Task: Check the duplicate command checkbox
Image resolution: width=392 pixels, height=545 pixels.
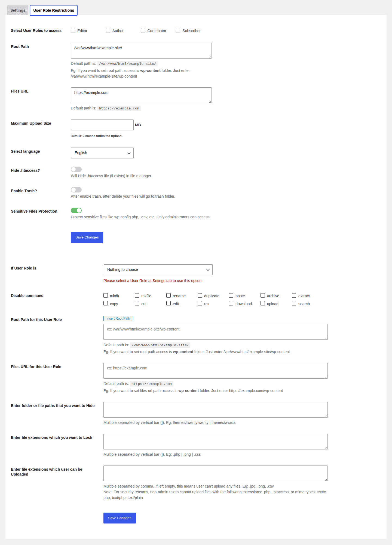Action: [x=200, y=295]
